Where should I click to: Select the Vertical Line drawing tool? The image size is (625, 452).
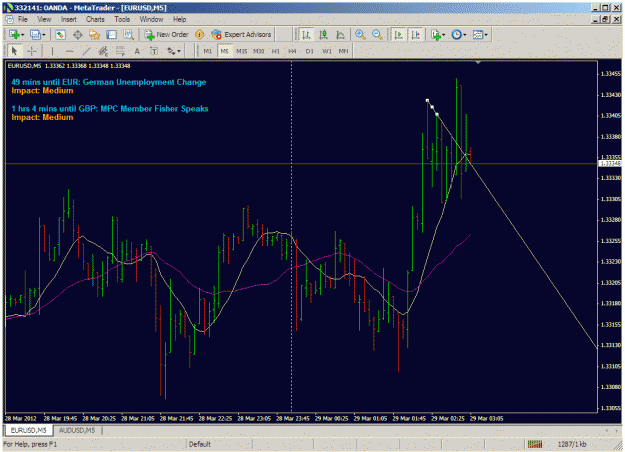pyautogui.click(x=52, y=51)
